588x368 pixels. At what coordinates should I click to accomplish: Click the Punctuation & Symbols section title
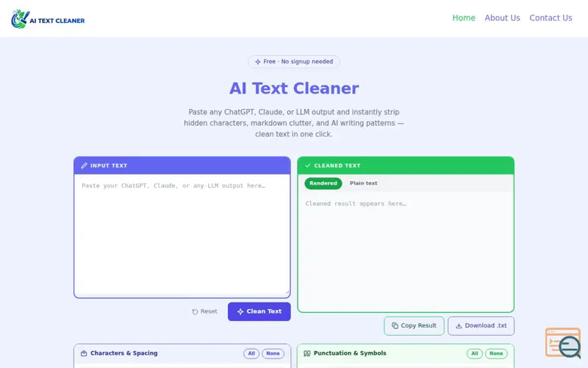click(x=350, y=353)
